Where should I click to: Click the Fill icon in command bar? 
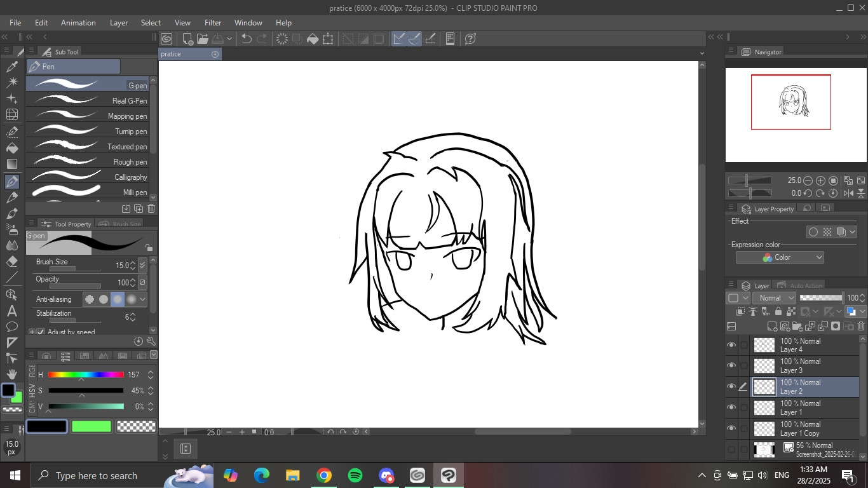click(x=313, y=39)
